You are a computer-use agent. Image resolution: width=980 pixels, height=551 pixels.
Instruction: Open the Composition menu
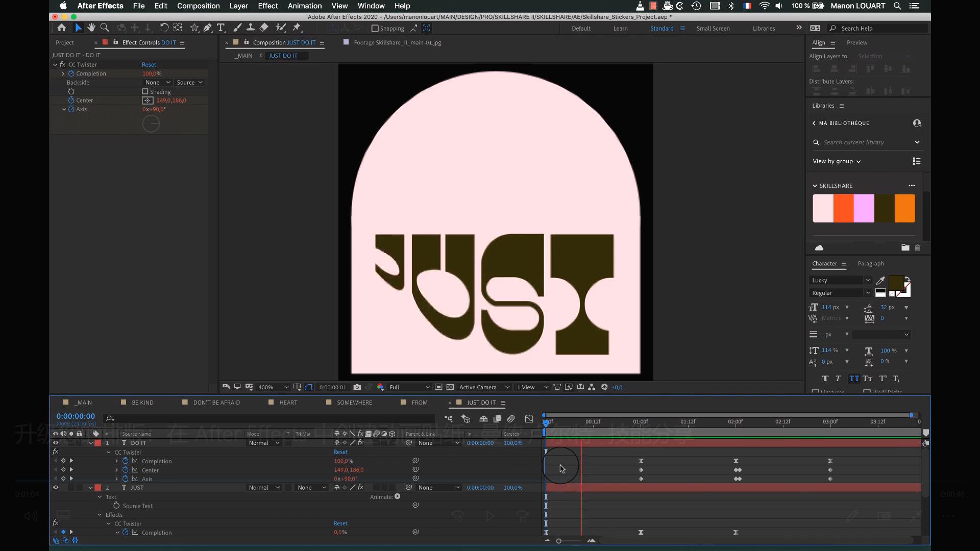click(198, 6)
